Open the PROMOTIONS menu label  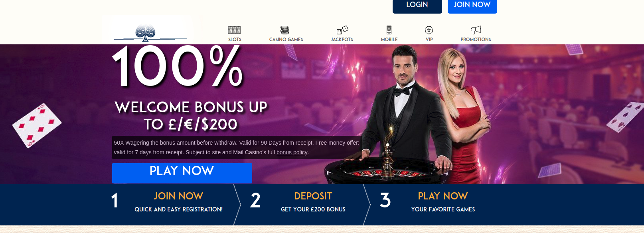(x=476, y=40)
